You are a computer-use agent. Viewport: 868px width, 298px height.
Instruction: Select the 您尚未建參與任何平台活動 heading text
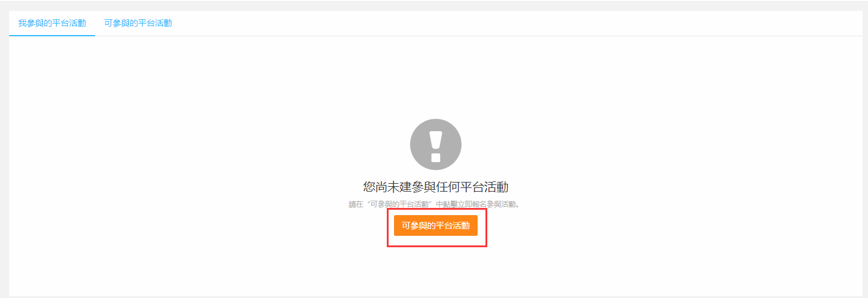pyautogui.click(x=436, y=187)
